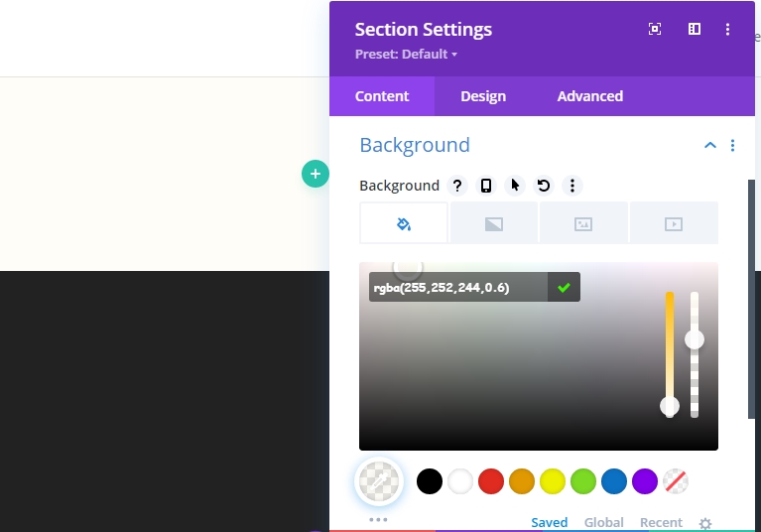Show Global colors
Screen dimensions: 761x532
[604, 523]
